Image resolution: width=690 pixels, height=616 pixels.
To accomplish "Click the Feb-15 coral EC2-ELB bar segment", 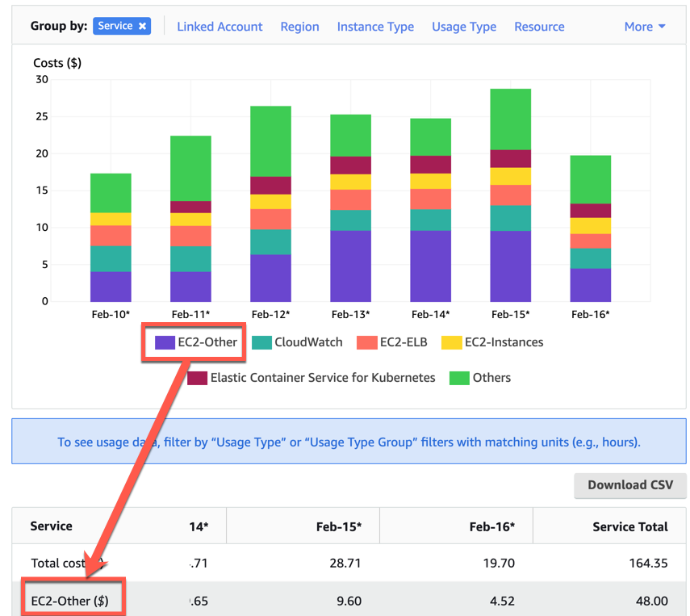I will (x=511, y=195).
